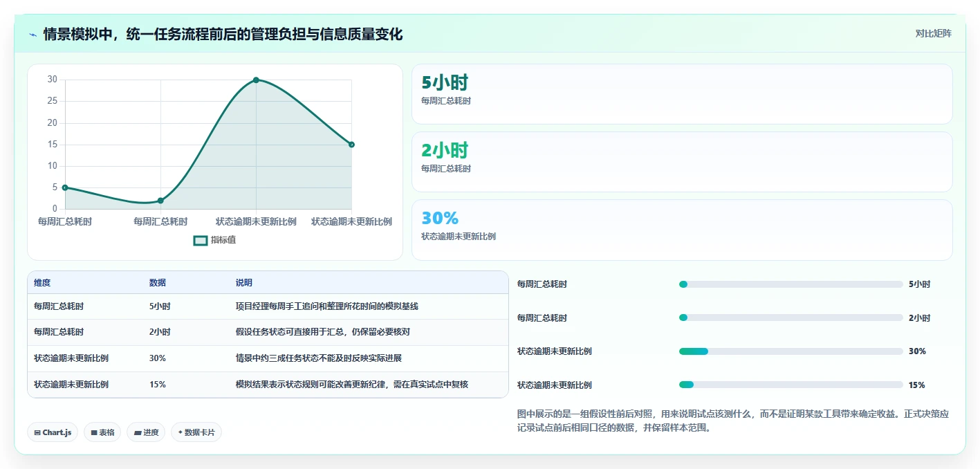Click the progress bar ending with 30%
This screenshot has height=469, width=980.
(x=791, y=351)
